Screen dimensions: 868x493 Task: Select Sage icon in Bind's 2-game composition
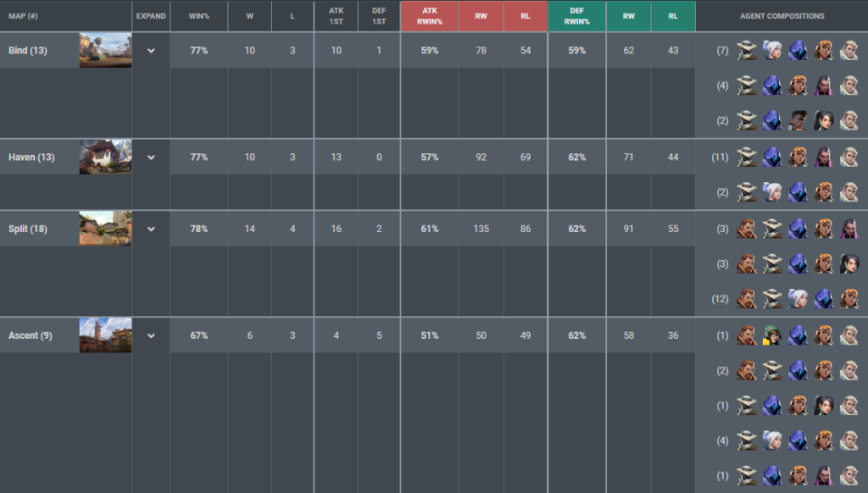822,120
